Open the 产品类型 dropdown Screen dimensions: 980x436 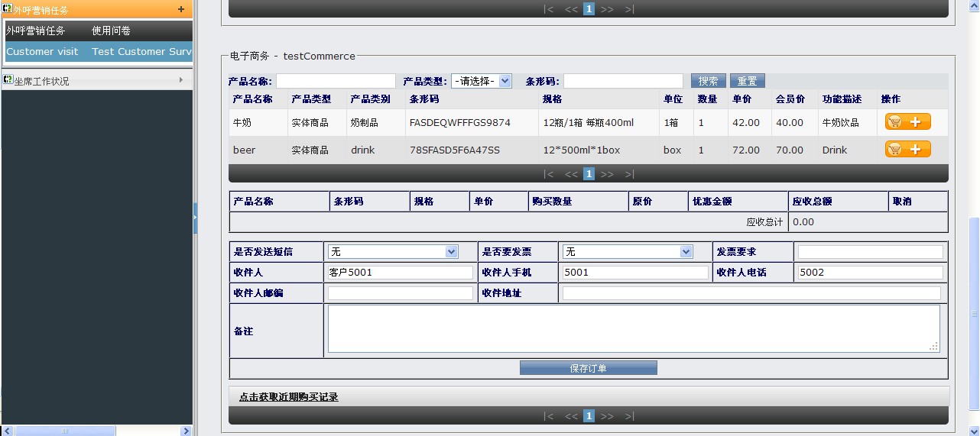481,81
